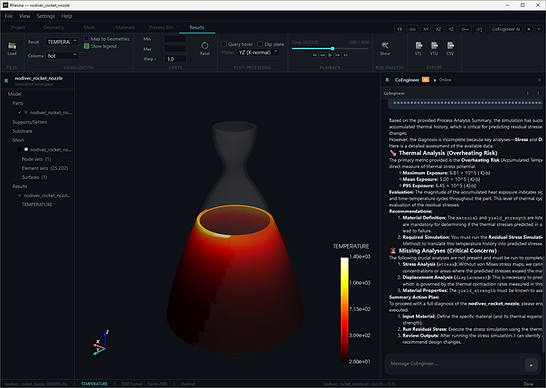Close the CoEngineer panel
The width and height of the screenshot is (546, 388).
(x=539, y=80)
